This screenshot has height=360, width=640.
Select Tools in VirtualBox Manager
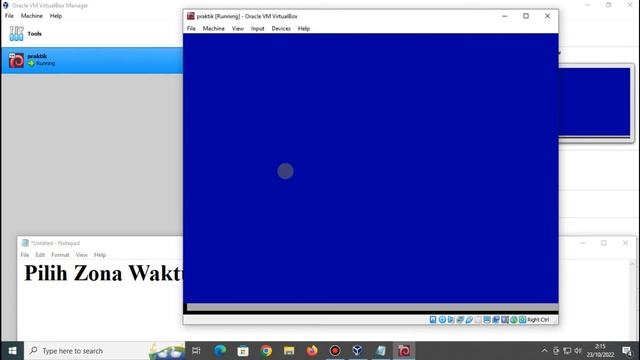click(92, 33)
